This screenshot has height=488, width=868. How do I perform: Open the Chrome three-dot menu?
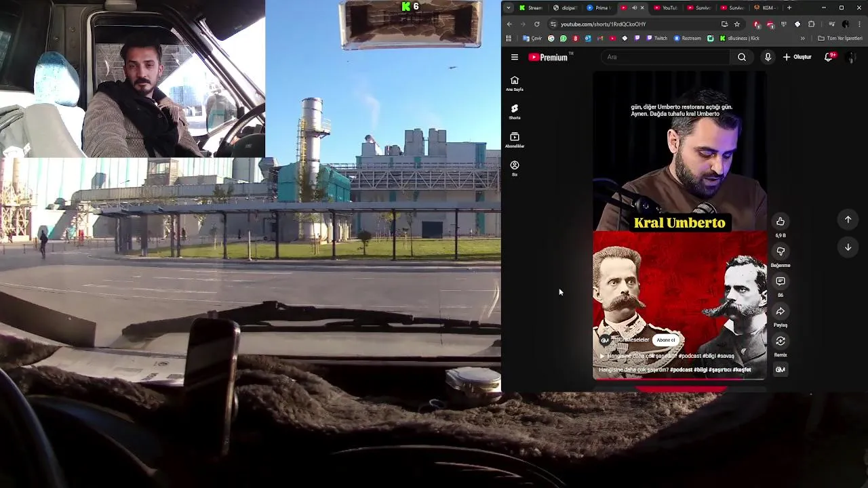pyautogui.click(x=859, y=24)
